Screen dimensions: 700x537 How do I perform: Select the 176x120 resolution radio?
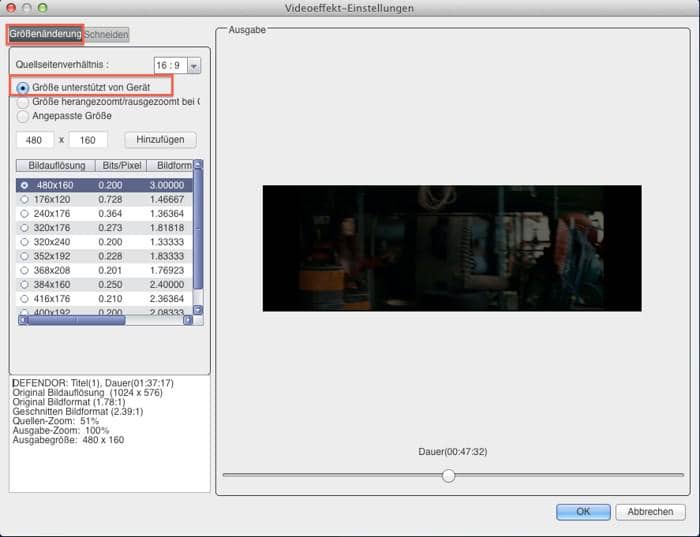tap(24, 199)
